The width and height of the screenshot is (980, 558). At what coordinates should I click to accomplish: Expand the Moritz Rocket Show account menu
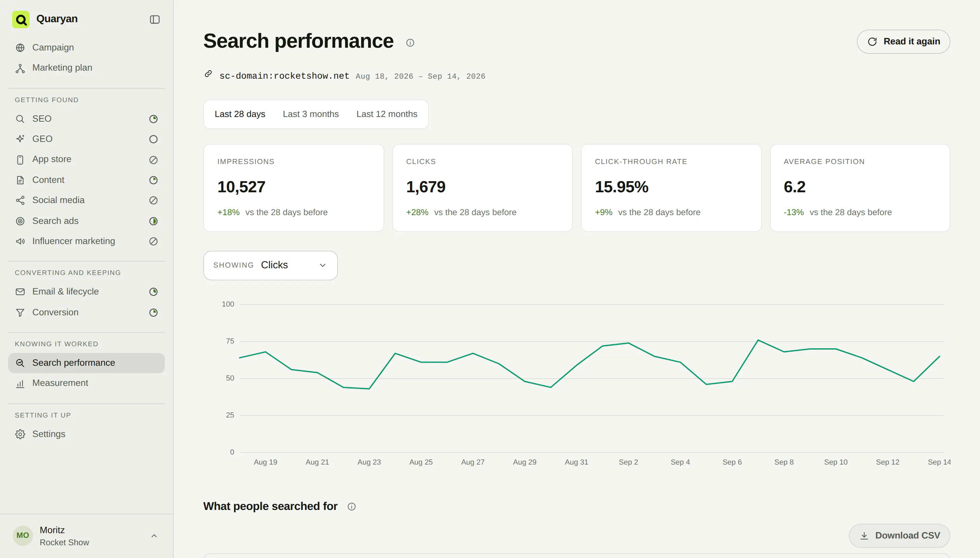coord(154,536)
